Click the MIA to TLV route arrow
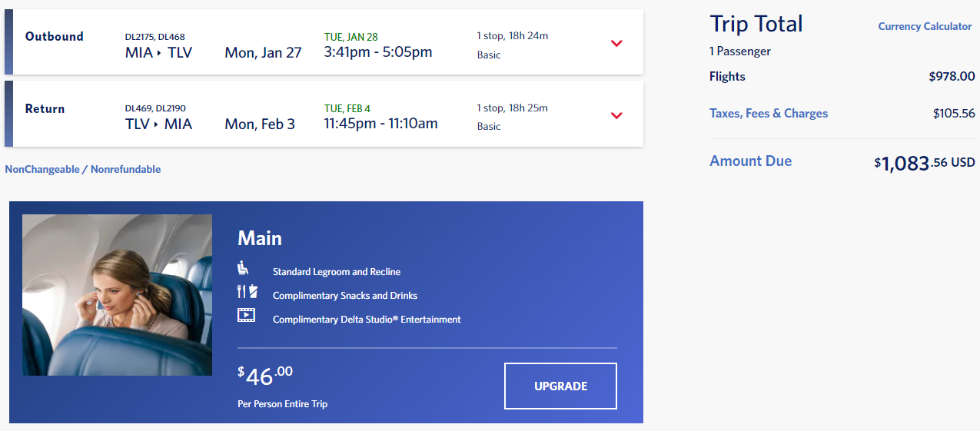The width and height of the screenshot is (980, 431). (x=161, y=54)
